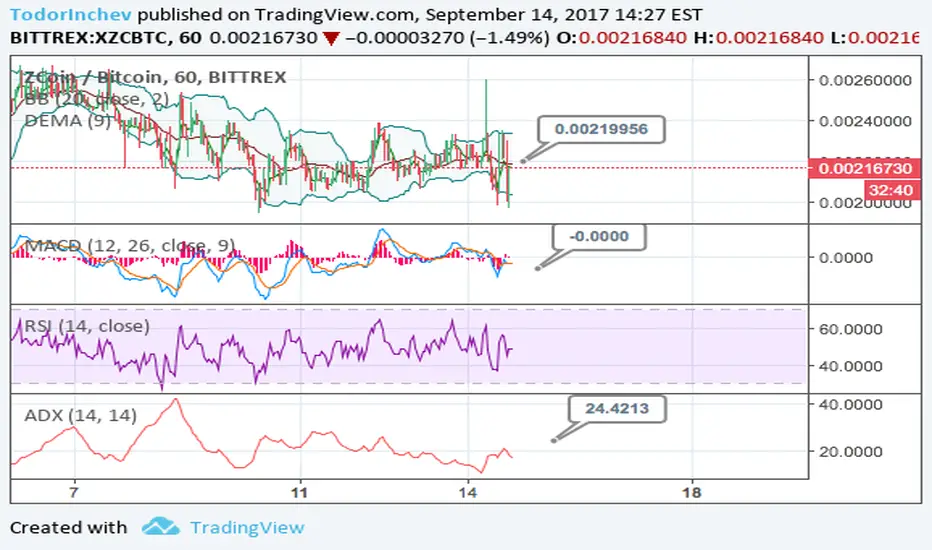Click date 14 on the time axis
This screenshot has width=932, height=550.
click(x=468, y=492)
